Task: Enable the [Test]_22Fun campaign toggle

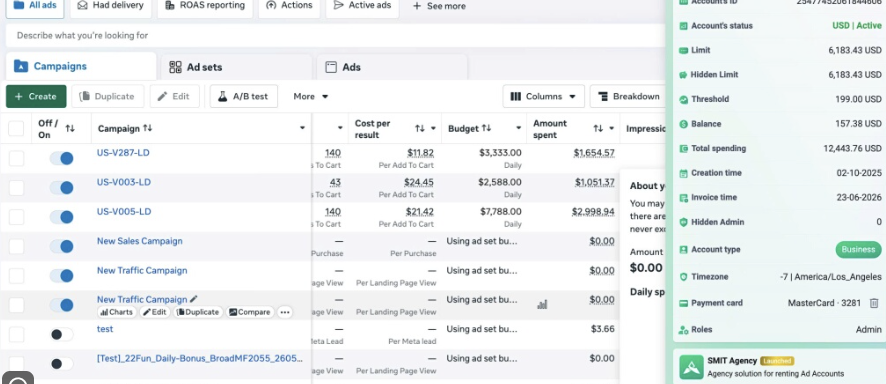Action: click(x=62, y=364)
